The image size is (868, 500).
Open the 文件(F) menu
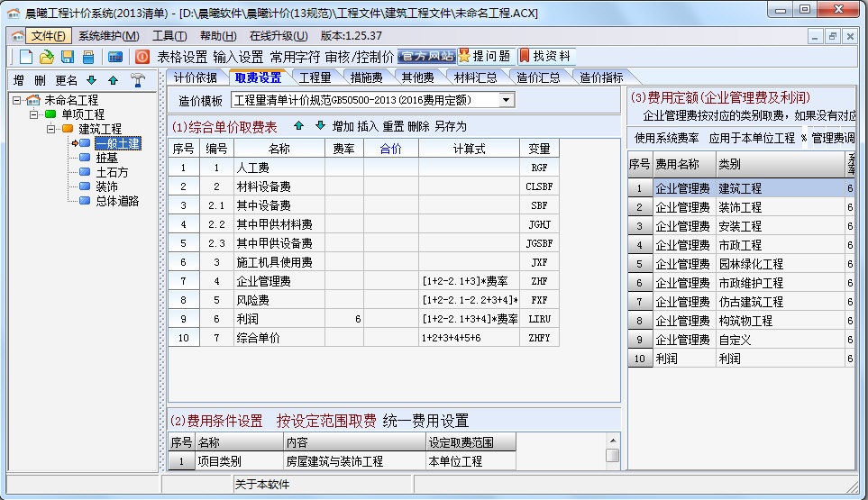[x=48, y=36]
